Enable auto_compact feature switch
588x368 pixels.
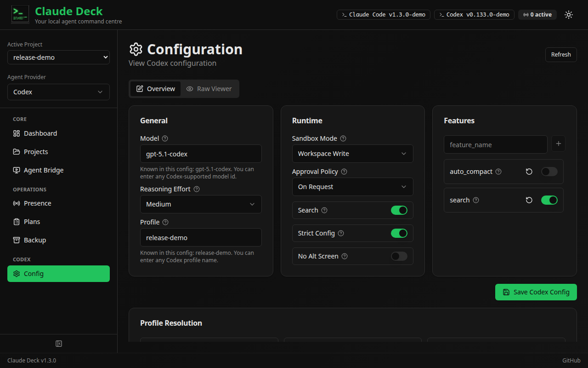(x=549, y=172)
